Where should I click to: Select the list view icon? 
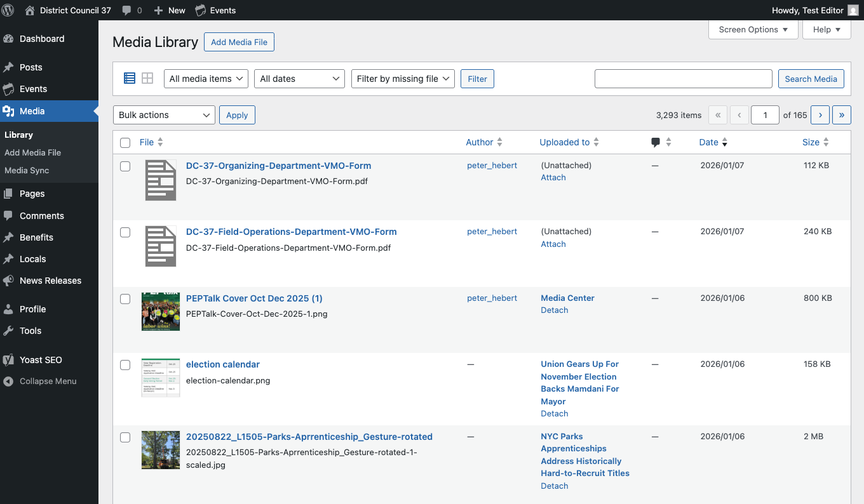point(129,78)
